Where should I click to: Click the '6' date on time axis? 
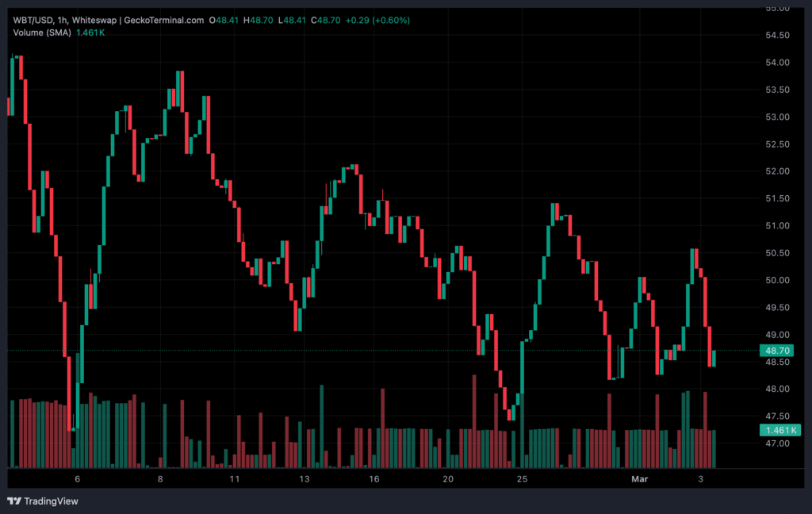point(77,480)
